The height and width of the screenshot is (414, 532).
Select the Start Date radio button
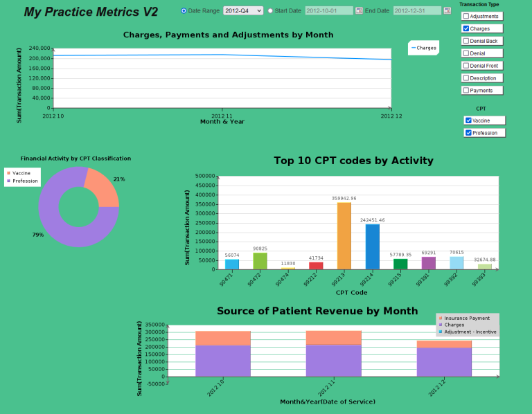pos(270,11)
